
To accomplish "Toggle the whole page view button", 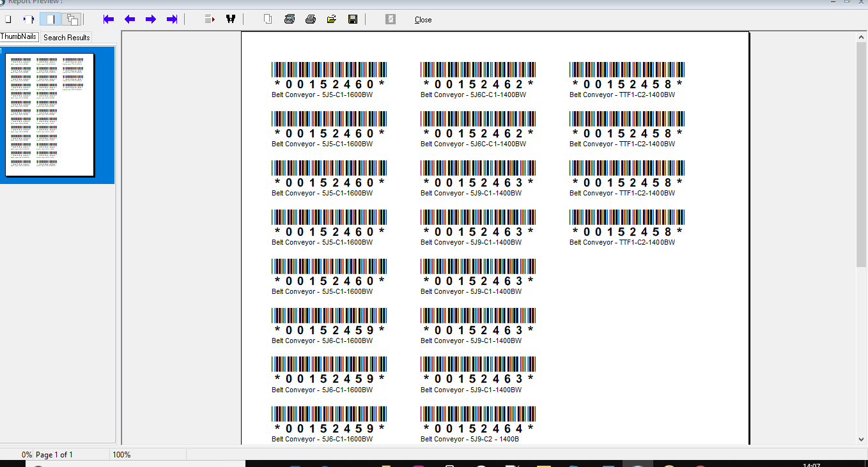I will 50,19.
